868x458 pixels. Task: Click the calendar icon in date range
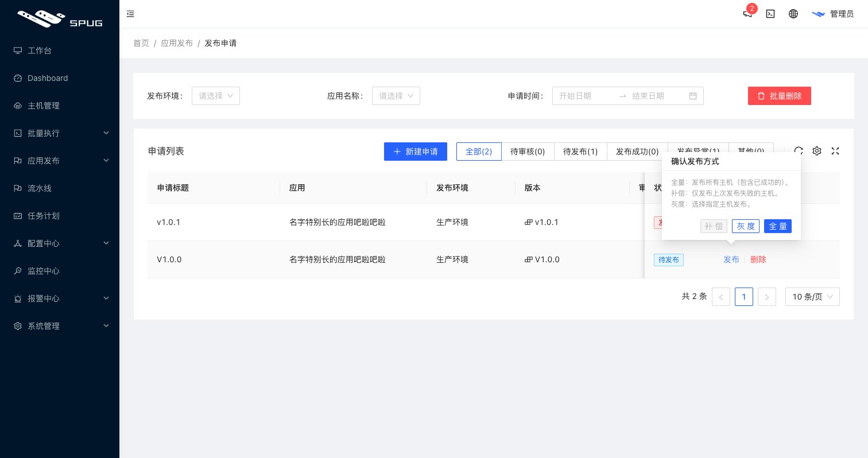point(693,96)
